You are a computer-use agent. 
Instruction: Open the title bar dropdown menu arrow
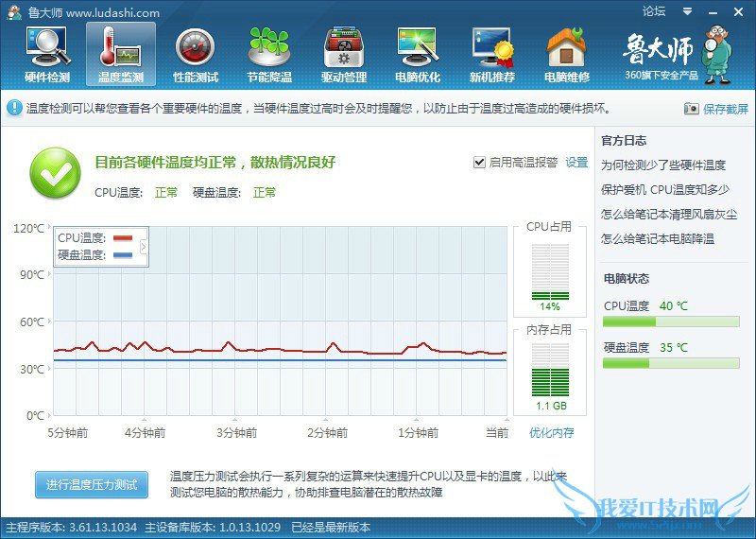click(x=687, y=11)
